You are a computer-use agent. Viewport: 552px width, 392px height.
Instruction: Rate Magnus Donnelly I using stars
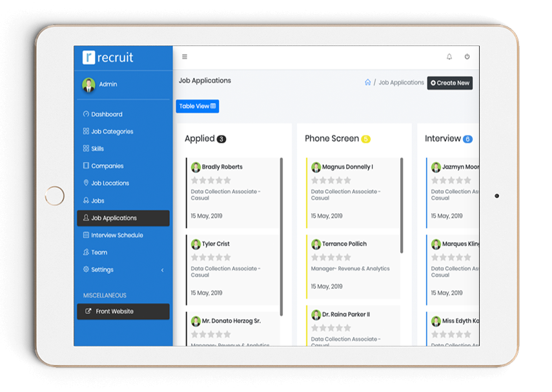point(331,180)
